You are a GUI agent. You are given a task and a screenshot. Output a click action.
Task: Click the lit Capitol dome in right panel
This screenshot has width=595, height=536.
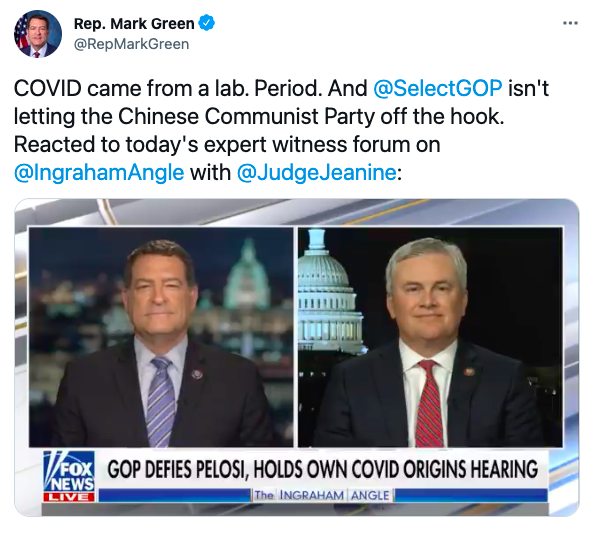click(x=328, y=292)
